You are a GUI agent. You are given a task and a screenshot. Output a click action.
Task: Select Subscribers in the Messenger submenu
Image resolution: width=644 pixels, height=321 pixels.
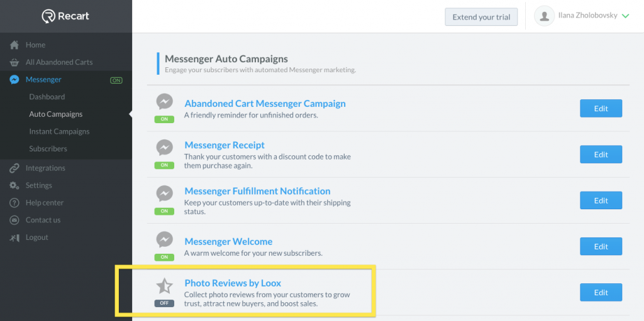pos(48,149)
